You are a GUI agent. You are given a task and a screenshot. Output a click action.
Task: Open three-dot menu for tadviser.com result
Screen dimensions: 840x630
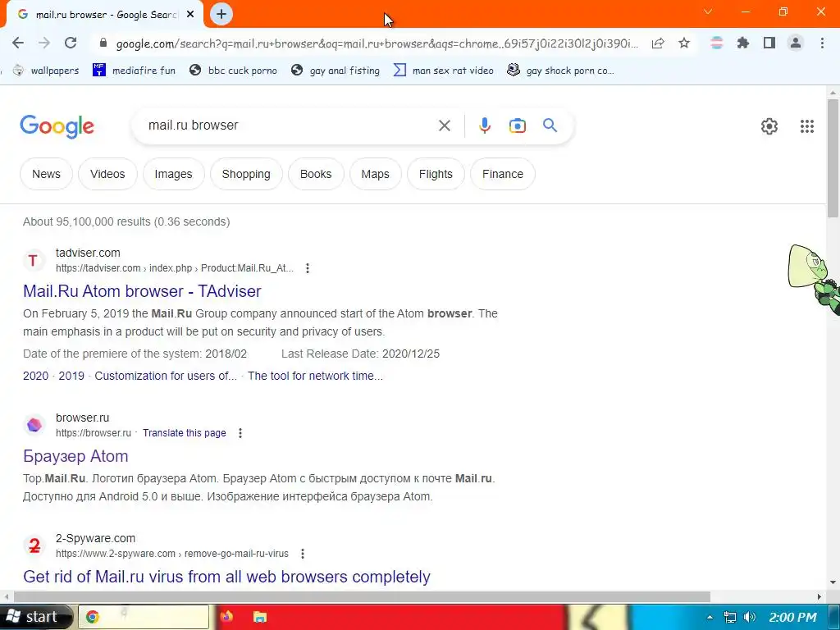(308, 268)
